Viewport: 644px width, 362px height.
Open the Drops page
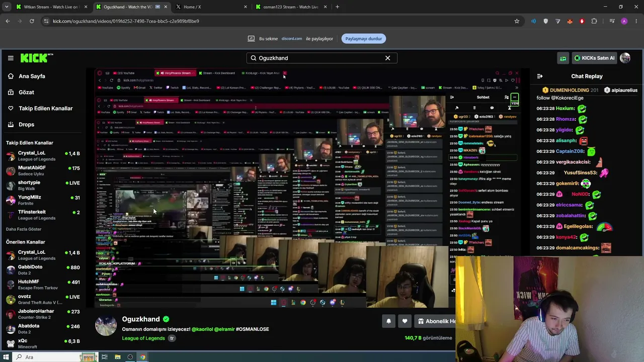click(x=26, y=124)
